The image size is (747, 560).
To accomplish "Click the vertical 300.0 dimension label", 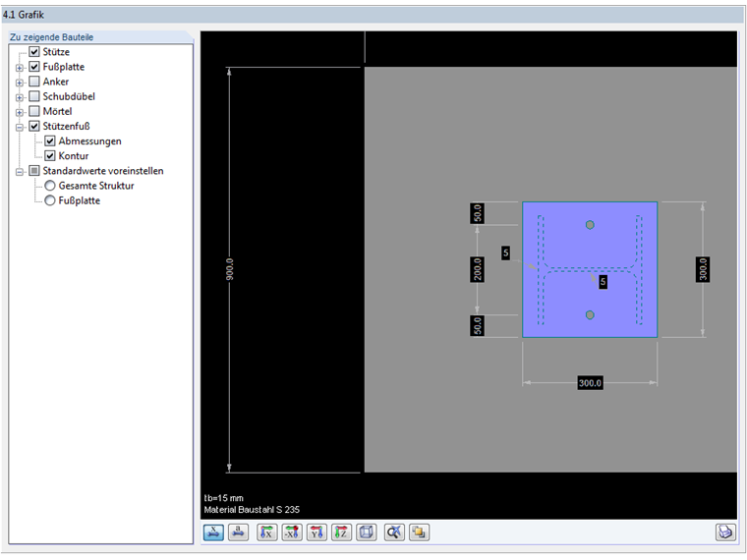I will click(703, 269).
